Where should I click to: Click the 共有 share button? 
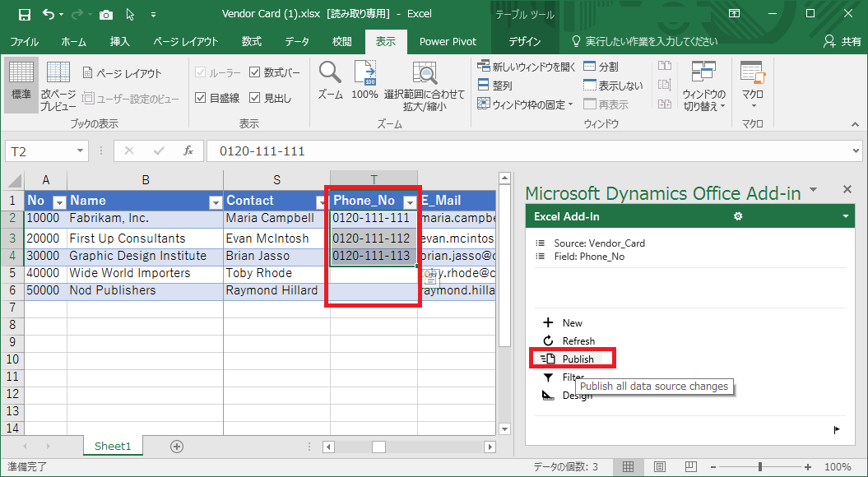tap(842, 41)
